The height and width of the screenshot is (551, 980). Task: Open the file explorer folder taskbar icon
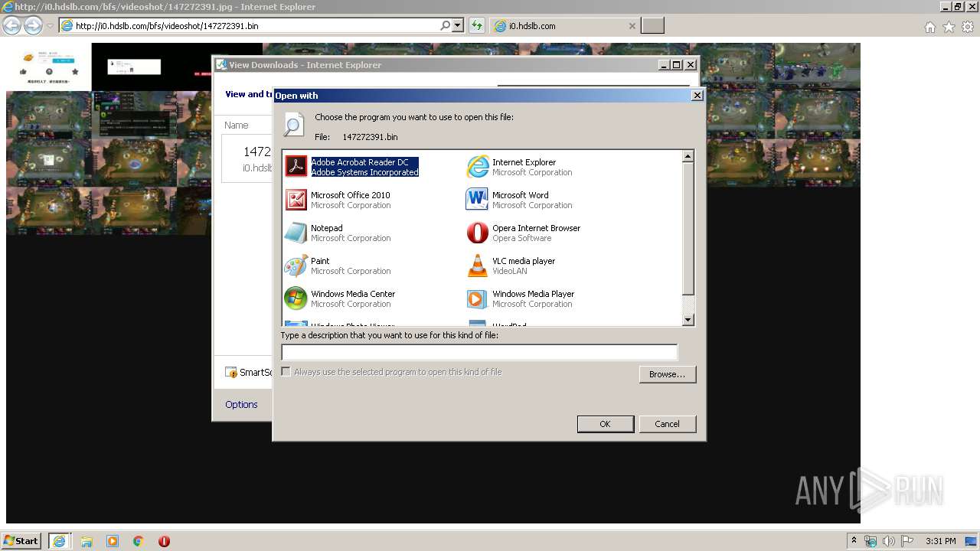point(87,541)
